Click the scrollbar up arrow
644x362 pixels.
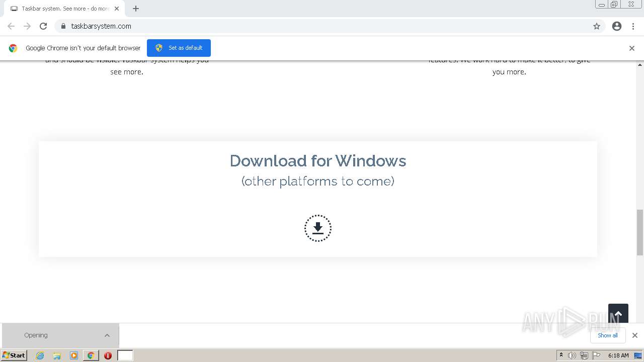click(x=640, y=65)
